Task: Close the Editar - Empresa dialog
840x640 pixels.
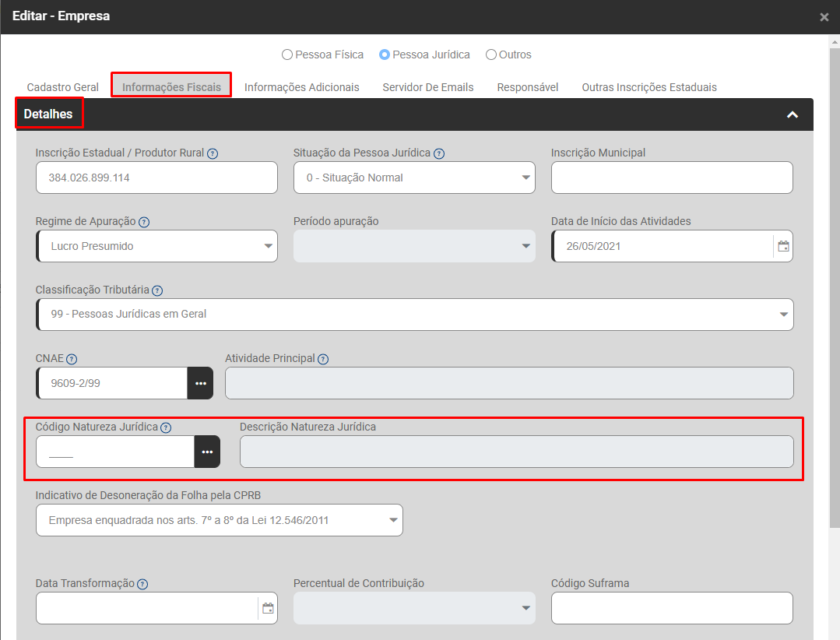Action: click(824, 17)
